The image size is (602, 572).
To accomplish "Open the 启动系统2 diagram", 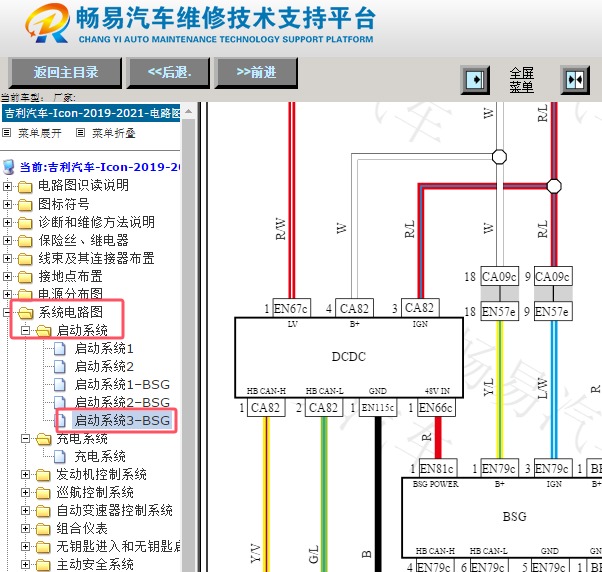I will pyautogui.click(x=104, y=367).
